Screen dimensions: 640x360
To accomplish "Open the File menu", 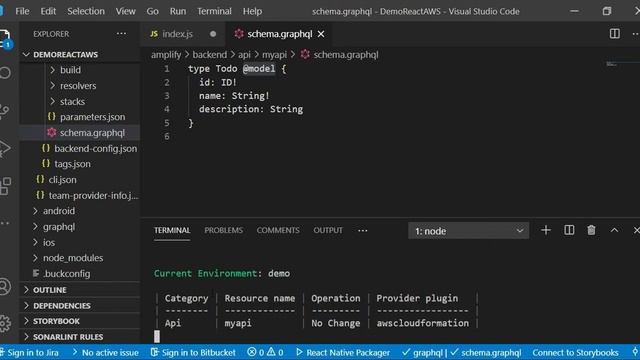I will [x=22, y=11].
